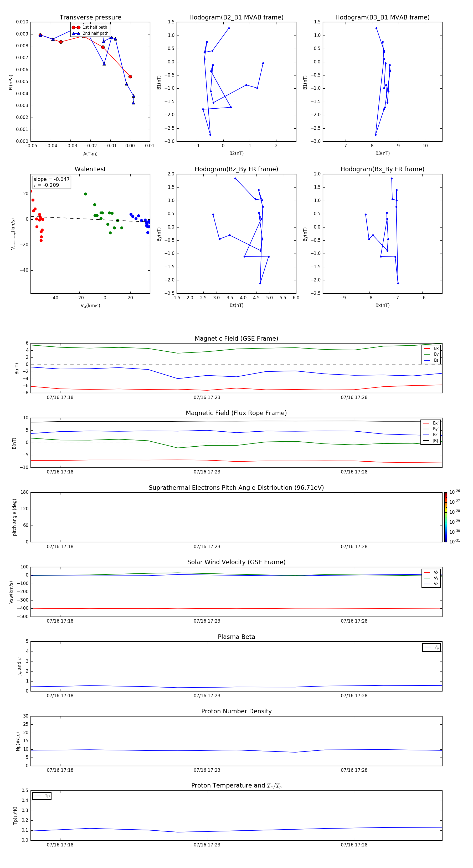Select the βp legend entry in Plasma Beta
This screenshot has width=473, height=868.
(x=431, y=647)
